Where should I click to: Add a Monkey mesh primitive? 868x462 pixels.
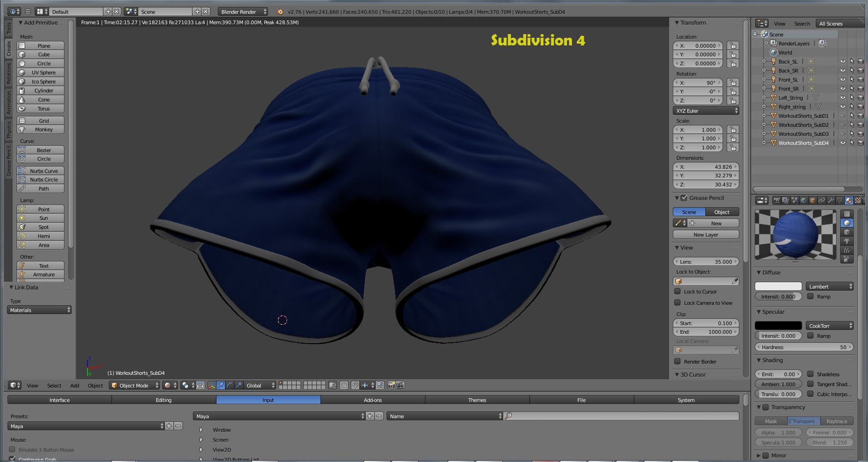pyautogui.click(x=40, y=129)
